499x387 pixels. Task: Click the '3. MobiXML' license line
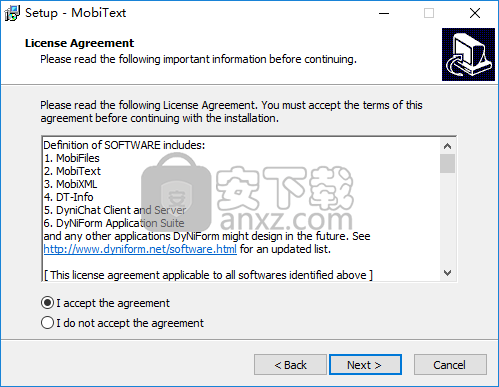point(71,184)
